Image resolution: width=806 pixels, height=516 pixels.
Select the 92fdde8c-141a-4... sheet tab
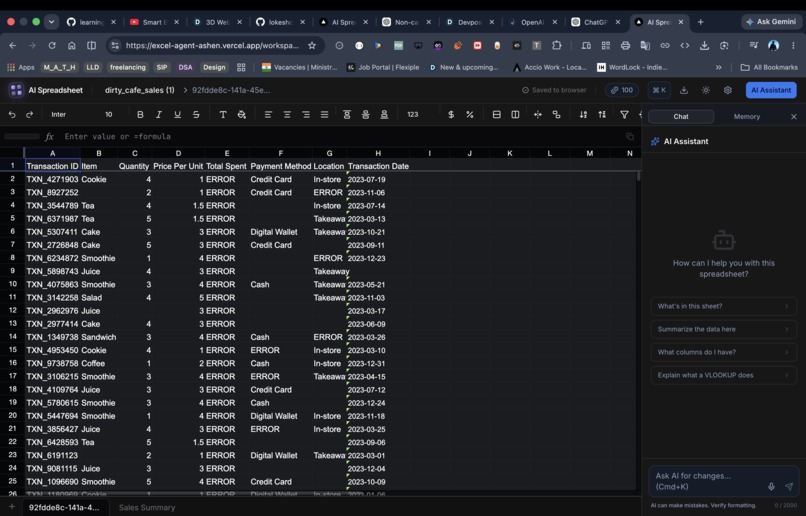pos(64,507)
